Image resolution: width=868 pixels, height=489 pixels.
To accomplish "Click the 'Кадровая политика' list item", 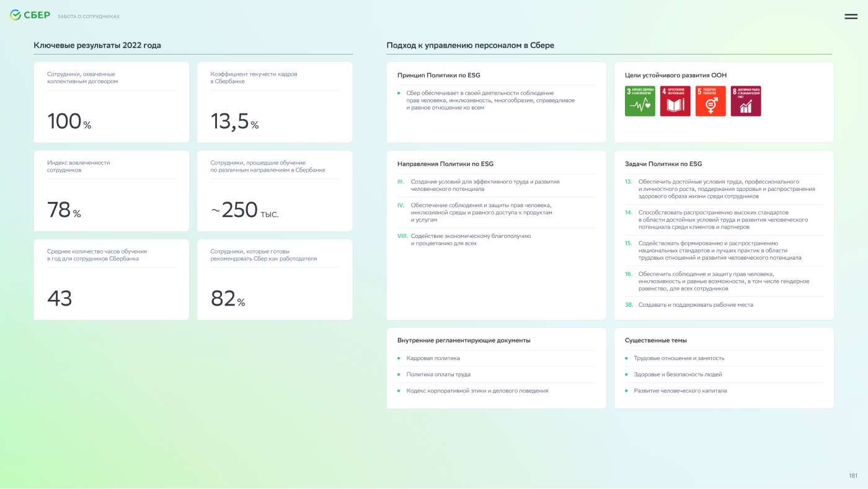I will [x=433, y=358].
